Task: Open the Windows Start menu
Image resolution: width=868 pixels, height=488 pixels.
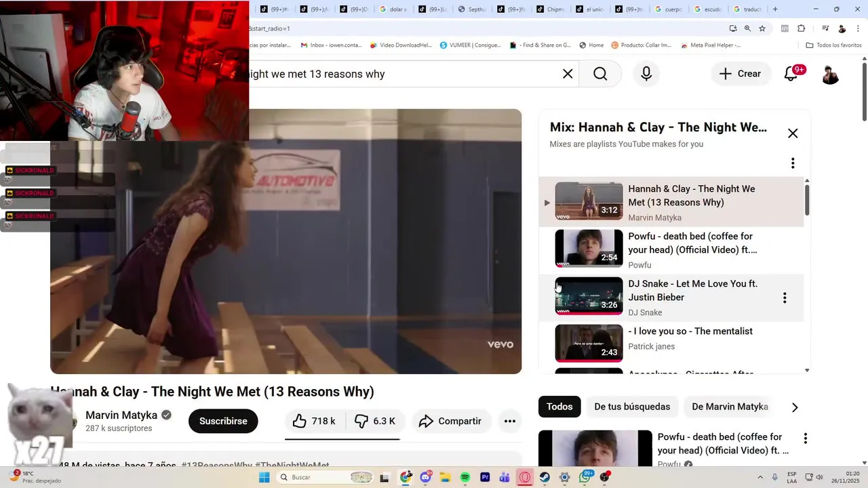Action: point(264,477)
